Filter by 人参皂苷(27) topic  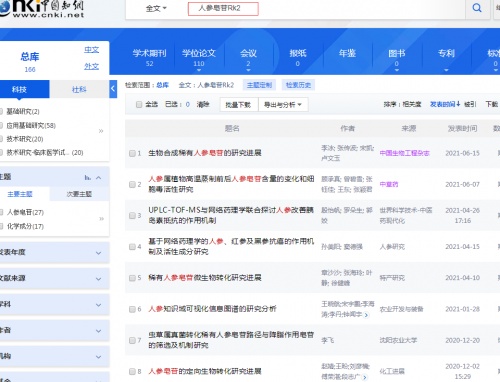[25, 212]
